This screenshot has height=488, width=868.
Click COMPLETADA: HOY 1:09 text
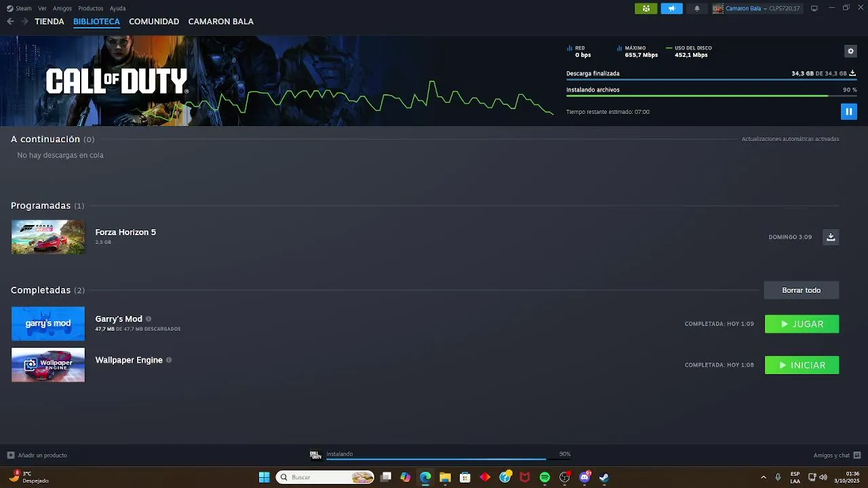coord(719,324)
